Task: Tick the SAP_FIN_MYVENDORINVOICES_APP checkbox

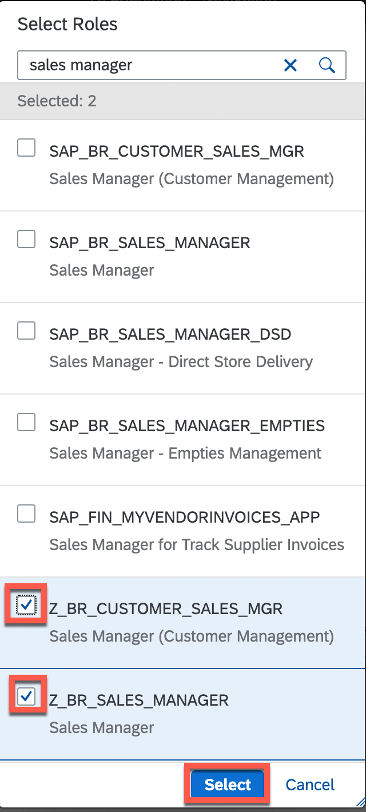Action: coord(26,514)
